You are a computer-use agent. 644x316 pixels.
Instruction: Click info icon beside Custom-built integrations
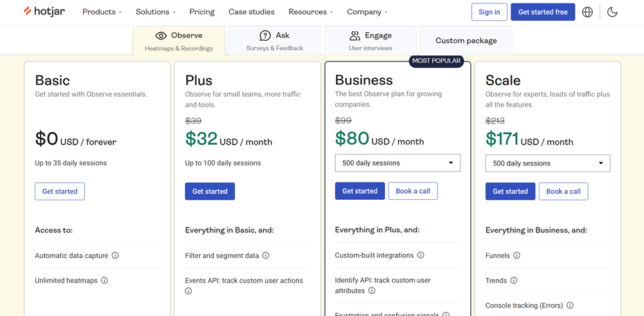coord(420,255)
